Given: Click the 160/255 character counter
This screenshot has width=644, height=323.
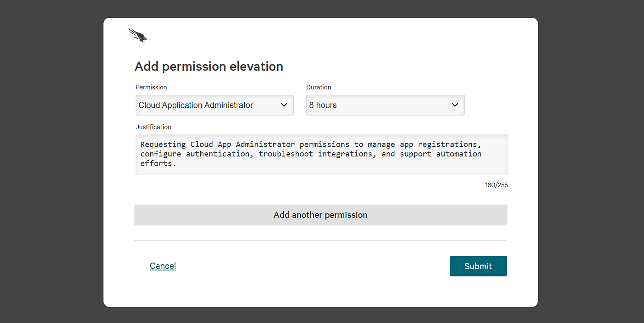Looking at the screenshot, I should tap(496, 185).
